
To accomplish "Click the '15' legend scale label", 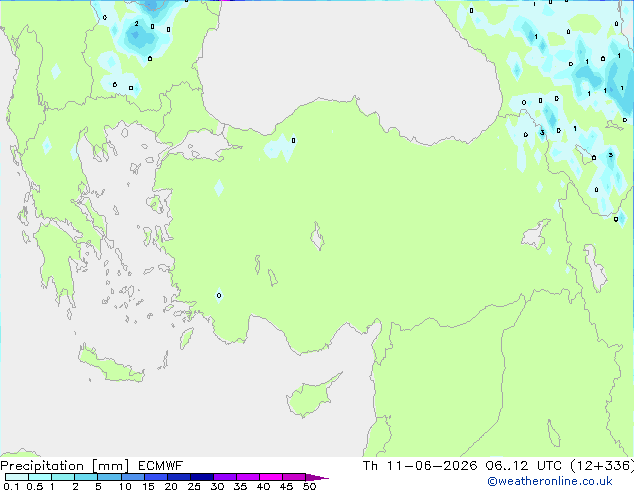I will coord(148,486).
